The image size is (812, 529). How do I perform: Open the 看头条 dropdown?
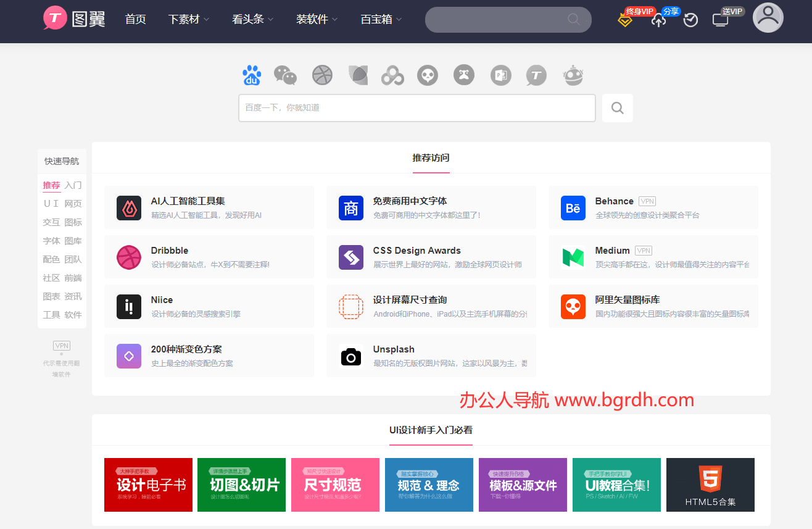point(249,19)
